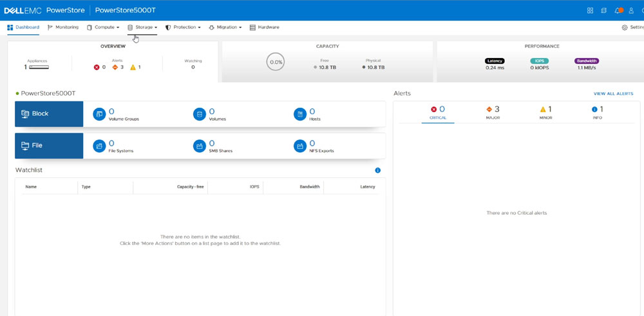Image resolution: width=644 pixels, height=316 pixels.
Task: Open the apps grid icon in header
Action: (x=590, y=10)
